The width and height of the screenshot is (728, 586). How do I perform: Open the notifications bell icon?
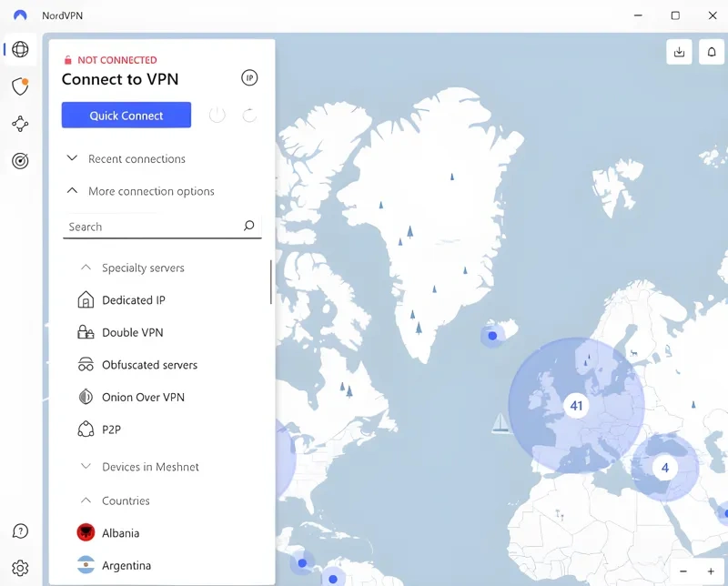pos(712,52)
